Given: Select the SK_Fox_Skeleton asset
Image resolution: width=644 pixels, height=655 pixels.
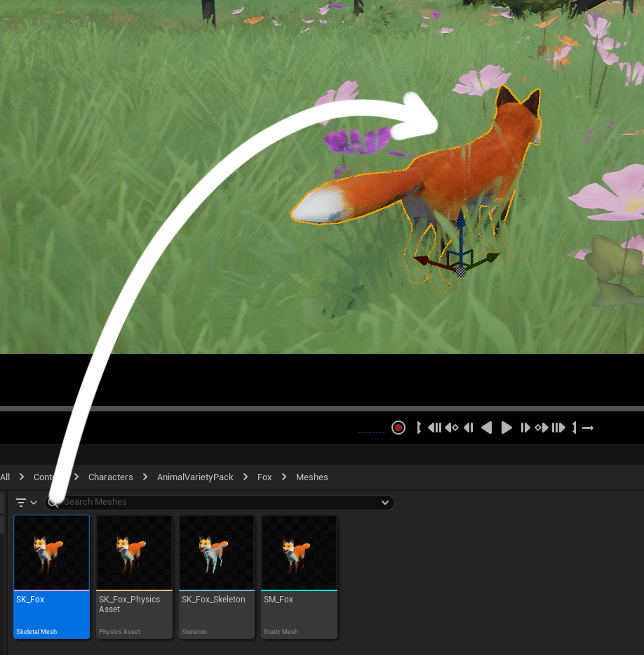Looking at the screenshot, I should pyautogui.click(x=217, y=555).
